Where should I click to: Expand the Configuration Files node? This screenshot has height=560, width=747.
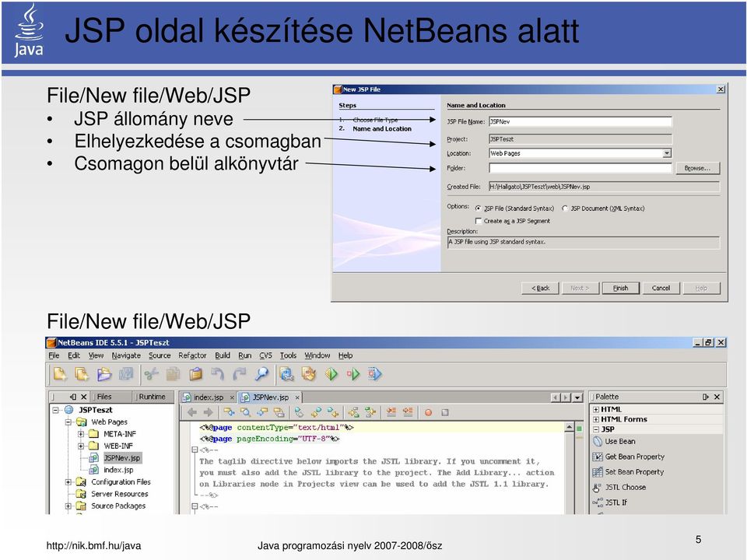[68, 482]
